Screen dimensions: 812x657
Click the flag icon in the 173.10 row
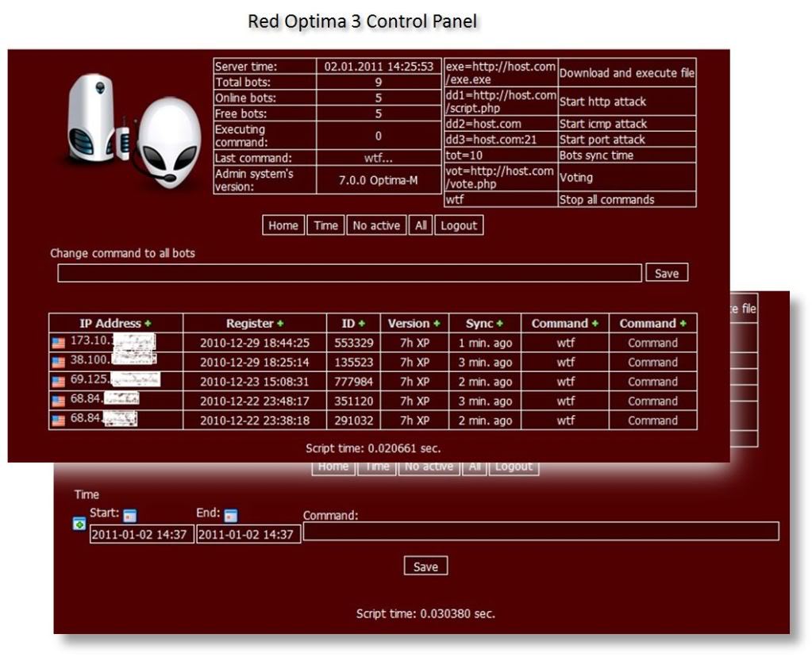click(x=59, y=343)
